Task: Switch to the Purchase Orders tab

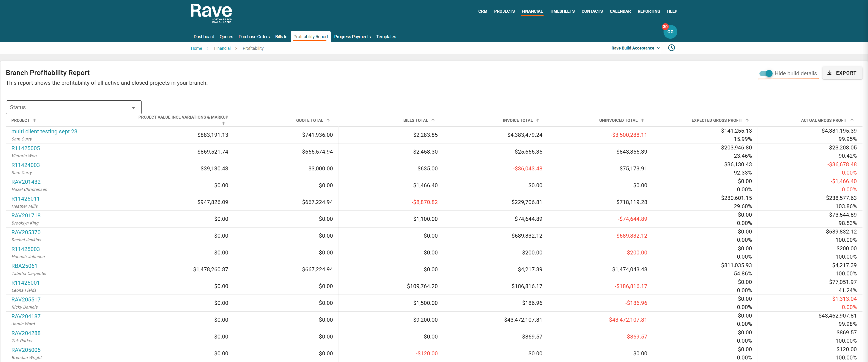Action: pos(254,37)
